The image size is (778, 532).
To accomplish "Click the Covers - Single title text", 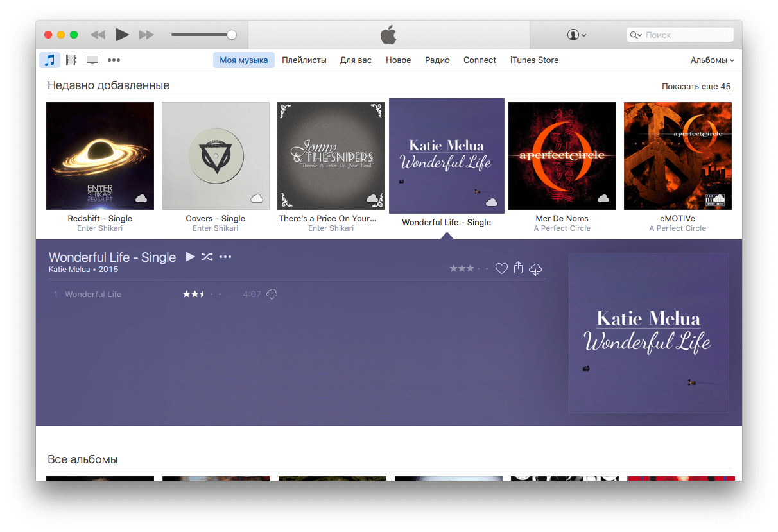I will [216, 219].
